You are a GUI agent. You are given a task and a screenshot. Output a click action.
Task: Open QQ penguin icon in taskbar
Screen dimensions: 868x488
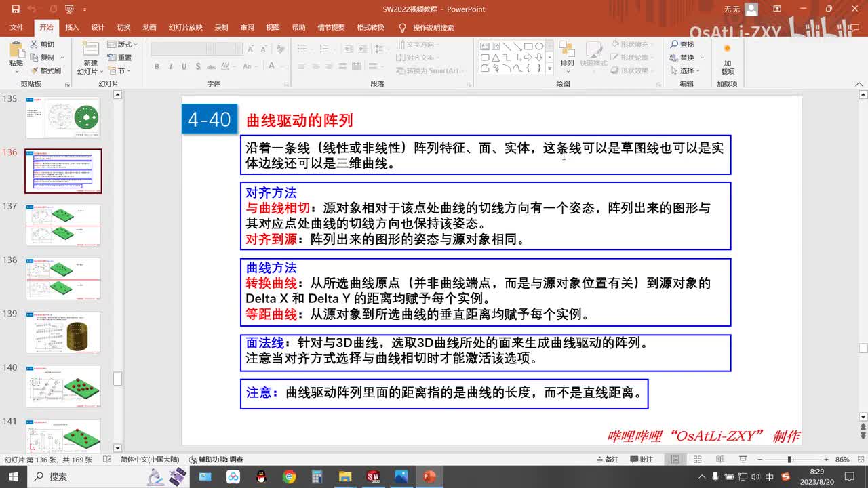261,476
